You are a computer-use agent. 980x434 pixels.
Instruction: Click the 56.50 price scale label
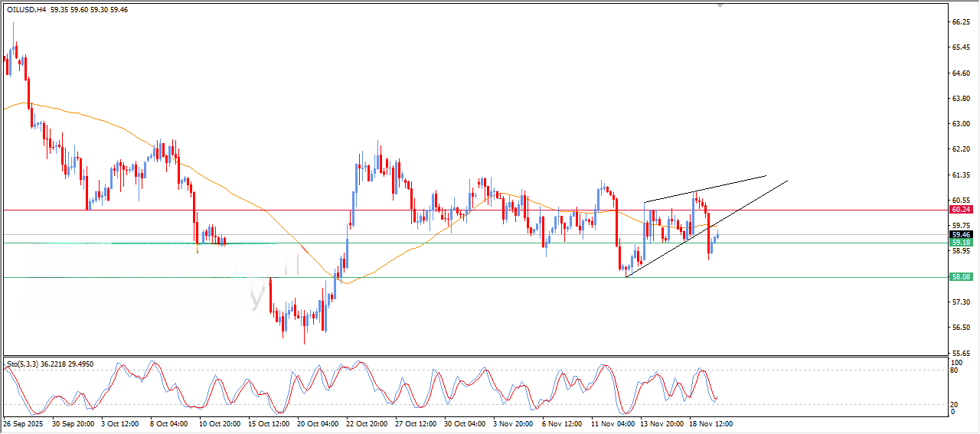pos(961,328)
